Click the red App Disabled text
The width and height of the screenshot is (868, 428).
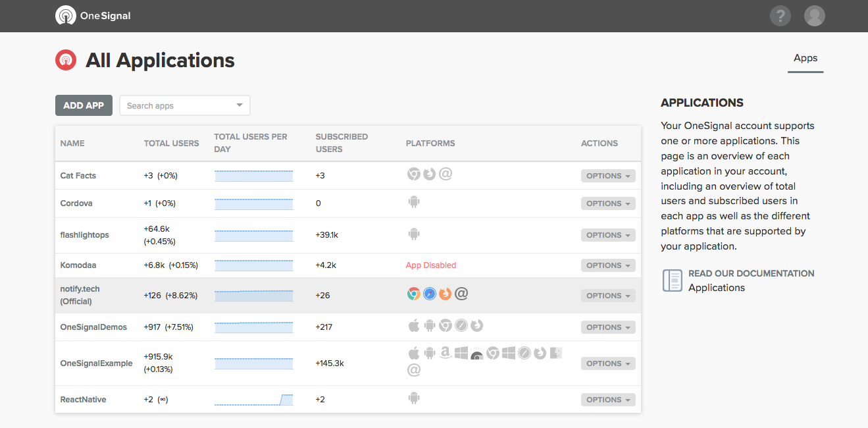(x=431, y=265)
